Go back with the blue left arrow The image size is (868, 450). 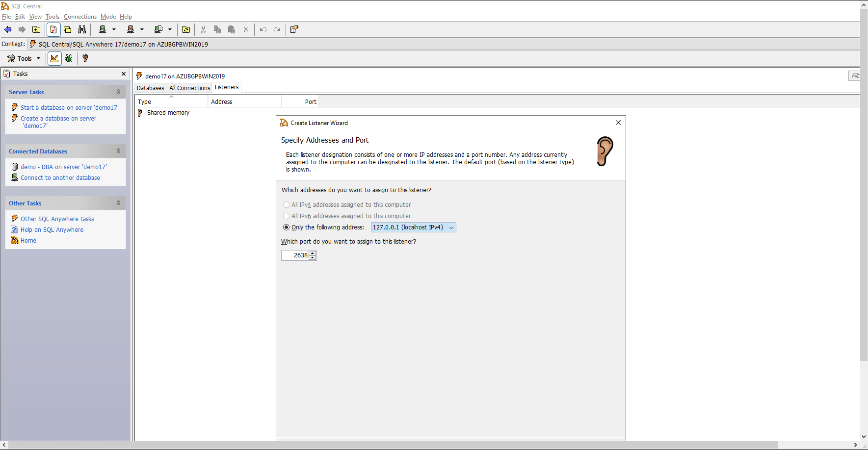[x=8, y=29]
